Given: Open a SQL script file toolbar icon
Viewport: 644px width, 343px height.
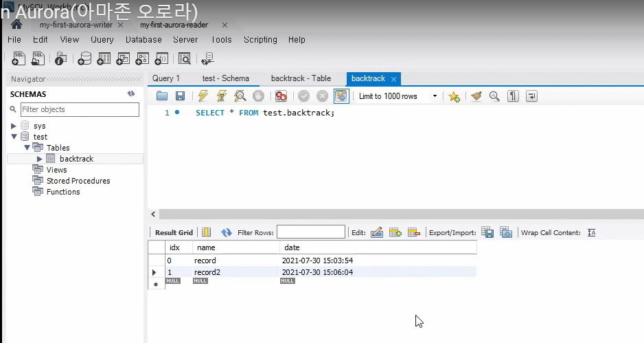Looking at the screenshot, I should pyautogui.click(x=38, y=59).
